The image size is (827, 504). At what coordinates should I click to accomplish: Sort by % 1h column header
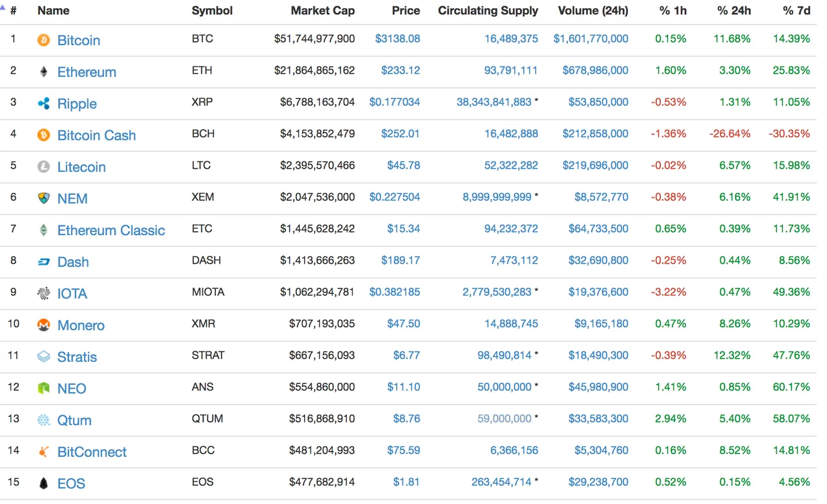[673, 11]
